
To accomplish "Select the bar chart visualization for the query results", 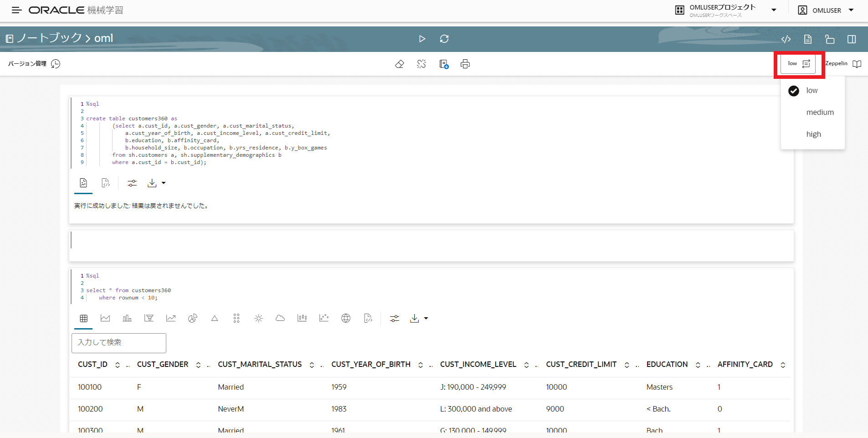I will coord(127,318).
